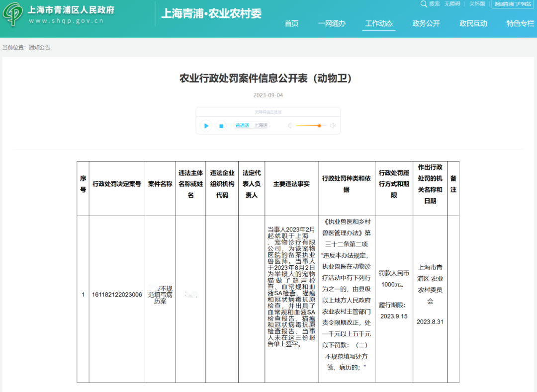Click the deadline 履行期限 2023.9.15
Viewport: 537px width, 392px height.
click(x=394, y=311)
